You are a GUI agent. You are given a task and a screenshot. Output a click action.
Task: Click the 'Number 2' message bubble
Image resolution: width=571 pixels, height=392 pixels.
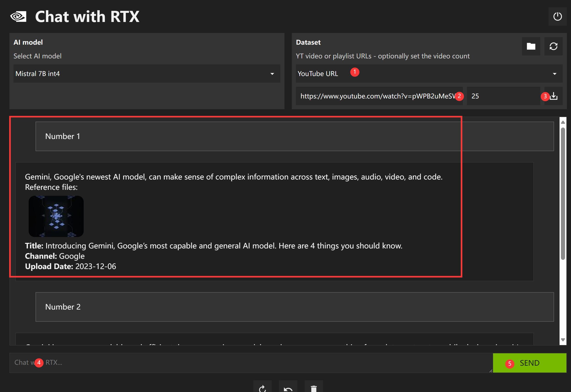[x=295, y=307]
